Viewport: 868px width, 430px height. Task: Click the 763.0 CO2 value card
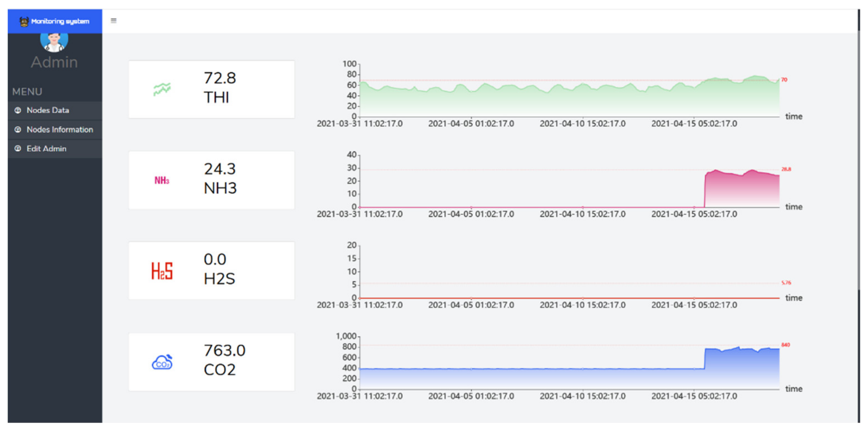click(x=212, y=362)
